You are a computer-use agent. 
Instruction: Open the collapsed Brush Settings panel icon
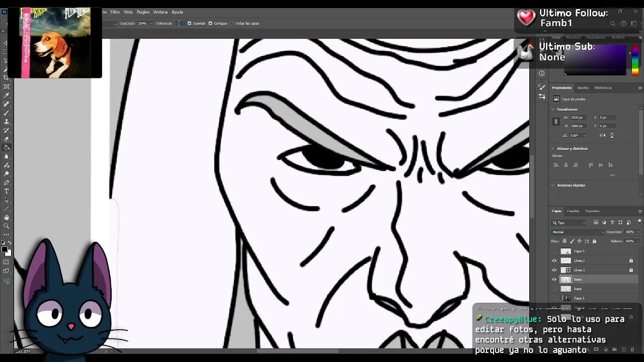[542, 87]
